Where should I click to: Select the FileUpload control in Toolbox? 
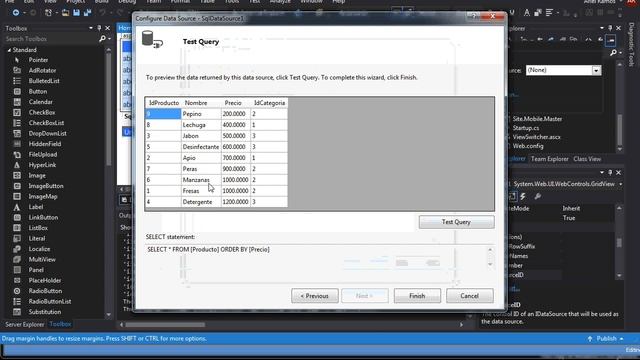pos(42,155)
